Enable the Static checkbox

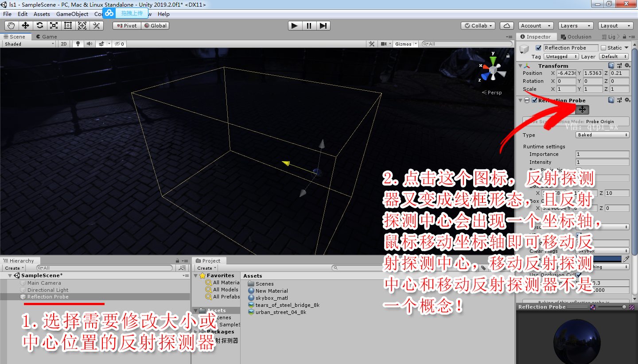click(x=603, y=48)
